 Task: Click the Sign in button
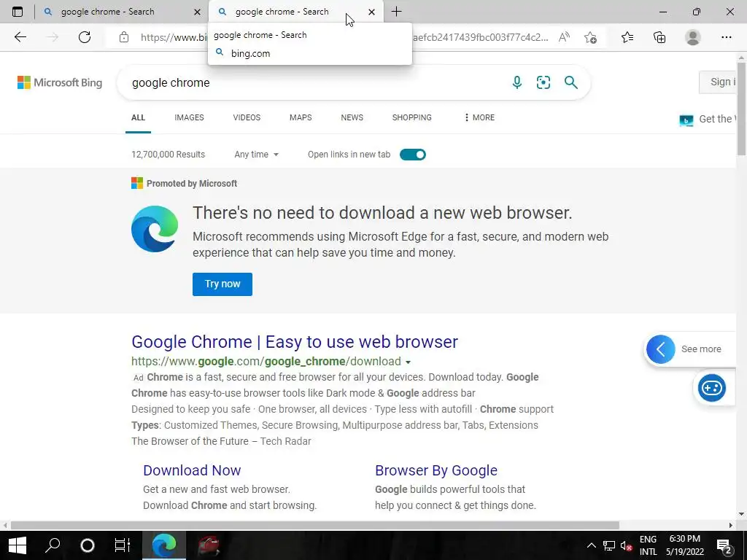[x=718, y=82]
